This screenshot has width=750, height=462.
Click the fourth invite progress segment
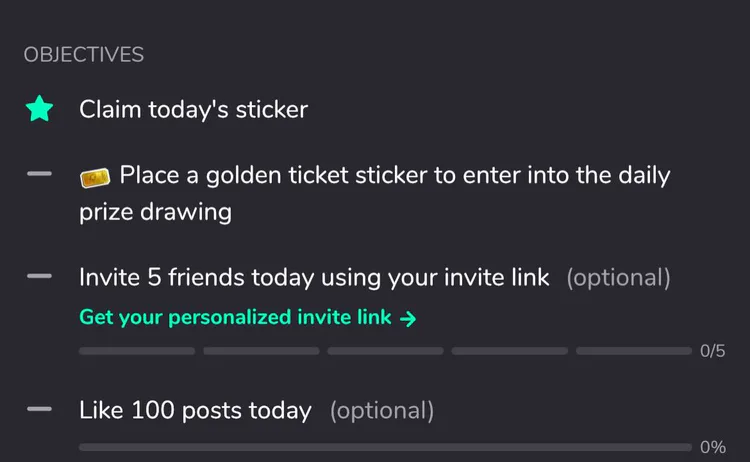pos(510,351)
